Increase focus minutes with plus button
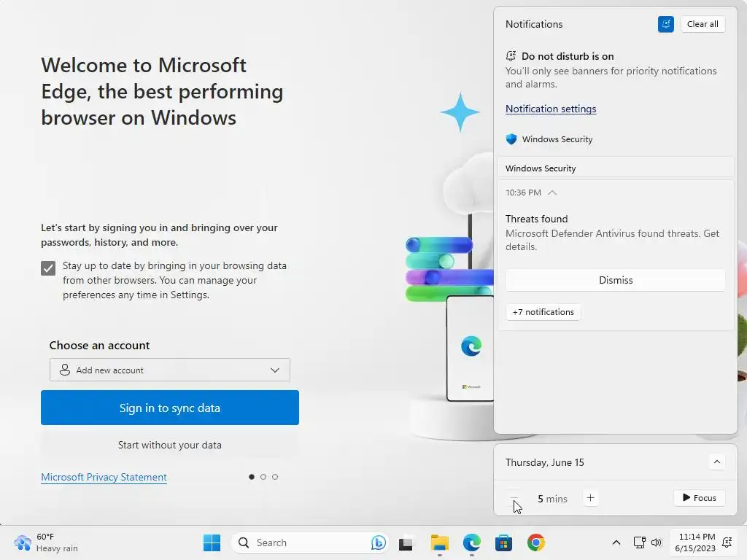The image size is (747, 560). pos(590,498)
